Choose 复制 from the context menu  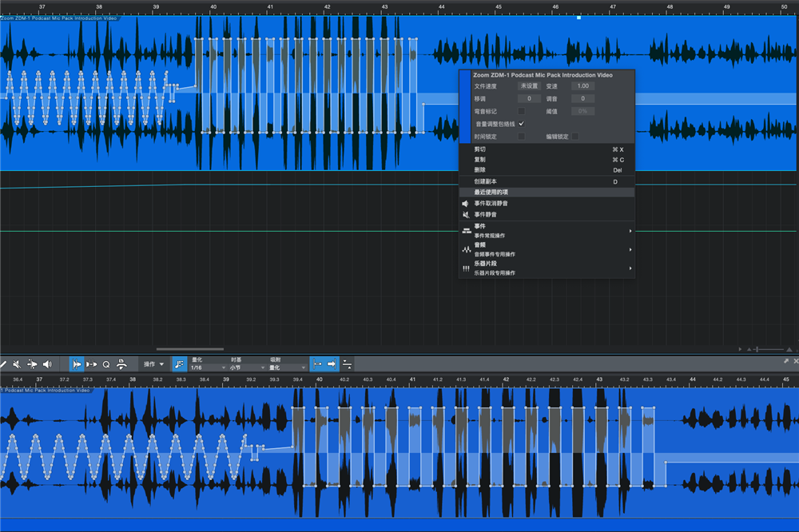click(547, 160)
